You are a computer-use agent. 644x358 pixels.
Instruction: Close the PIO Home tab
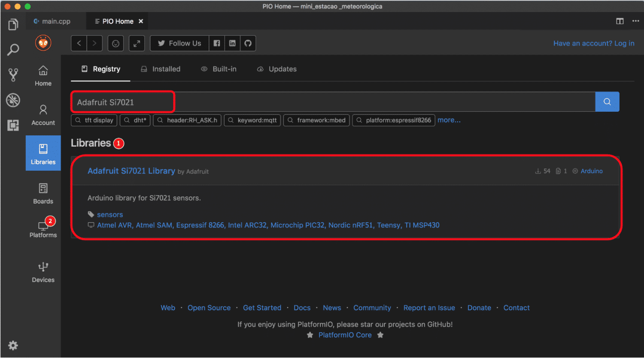pos(141,21)
